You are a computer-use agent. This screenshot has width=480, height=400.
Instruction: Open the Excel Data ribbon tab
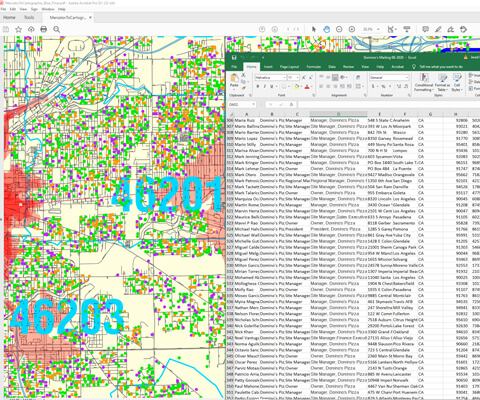coord(332,67)
